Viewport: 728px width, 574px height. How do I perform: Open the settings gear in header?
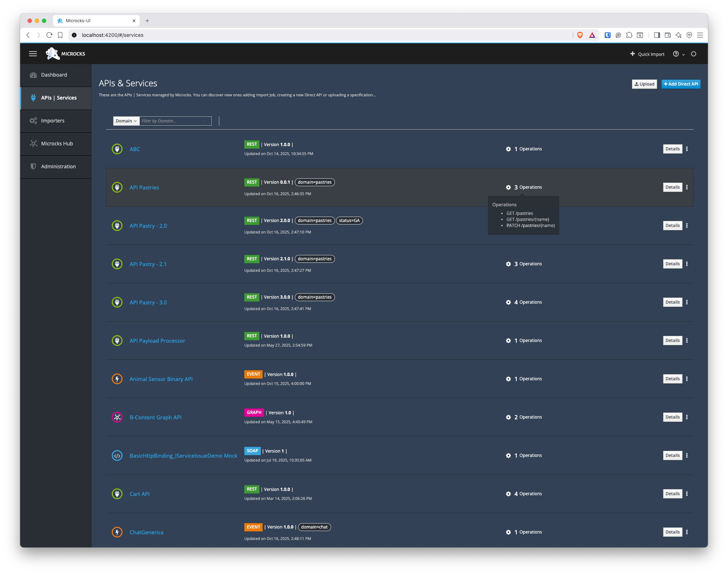(694, 54)
